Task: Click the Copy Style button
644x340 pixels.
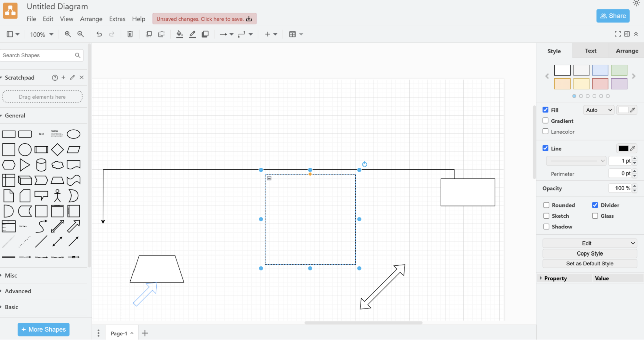Action: [589, 253]
